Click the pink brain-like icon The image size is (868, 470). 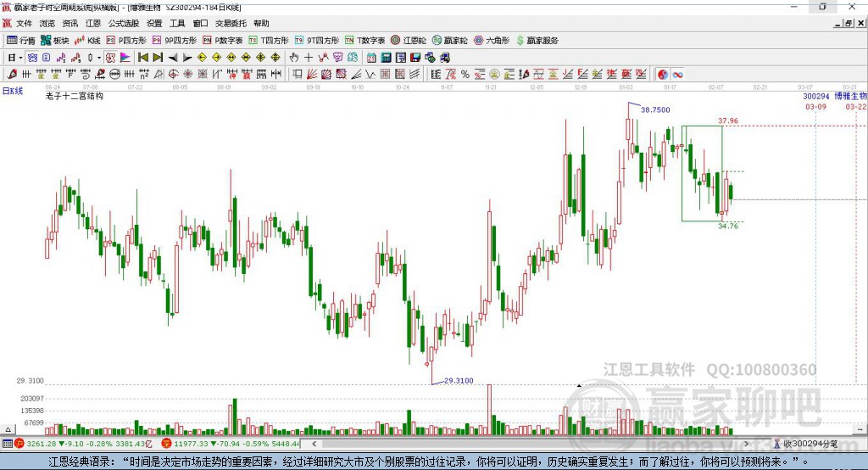coord(337,58)
